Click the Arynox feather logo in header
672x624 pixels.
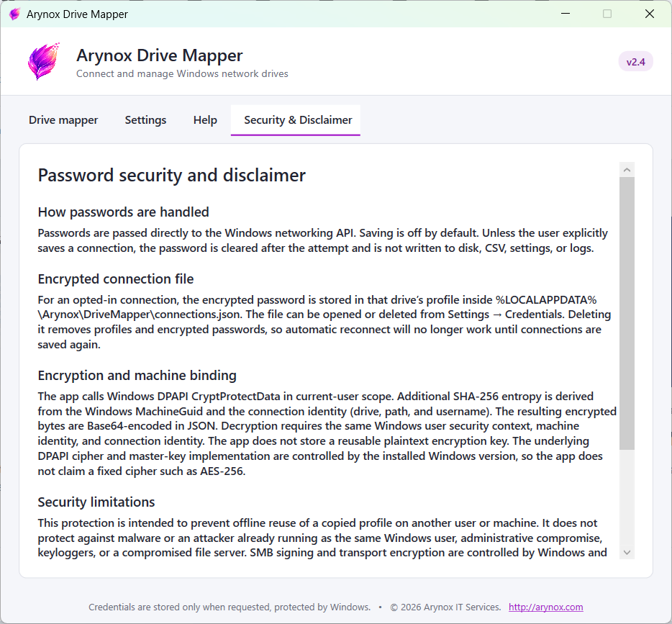pyautogui.click(x=43, y=61)
